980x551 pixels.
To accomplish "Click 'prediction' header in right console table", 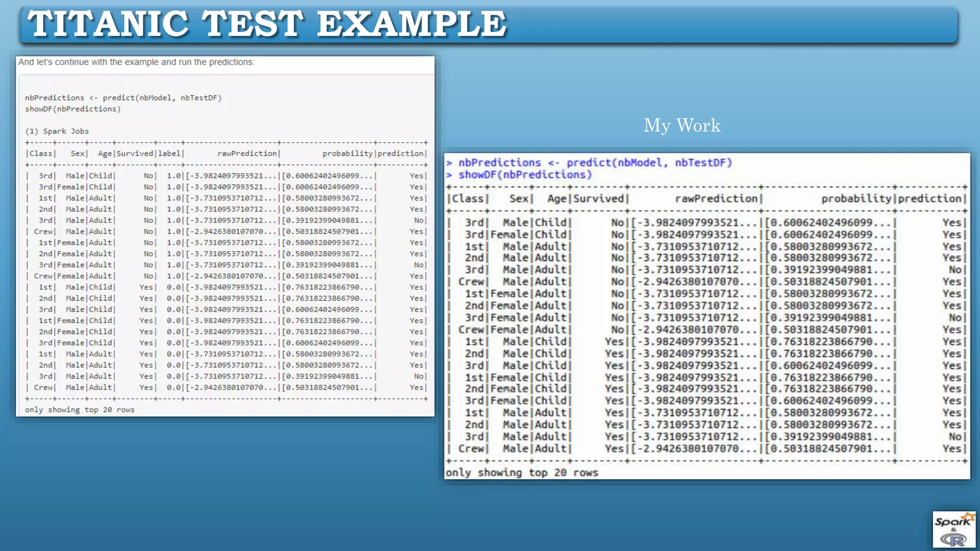I will click(930, 198).
